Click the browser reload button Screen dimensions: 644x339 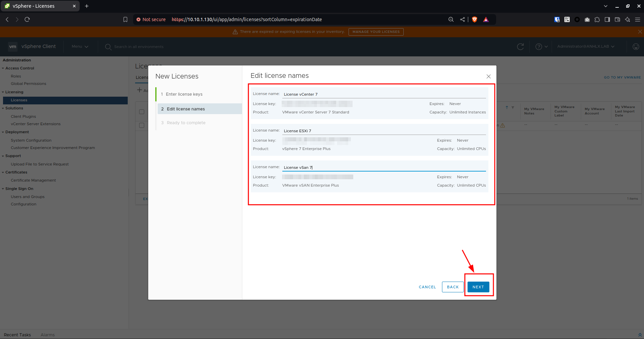coord(27,19)
